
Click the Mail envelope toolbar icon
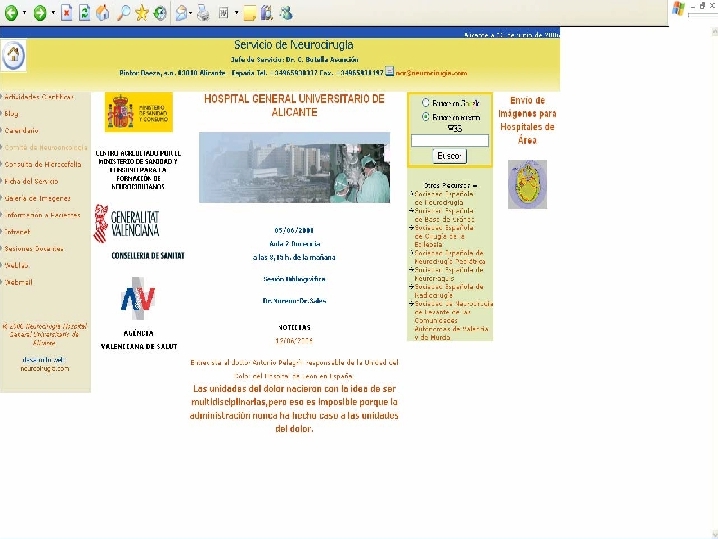point(181,13)
